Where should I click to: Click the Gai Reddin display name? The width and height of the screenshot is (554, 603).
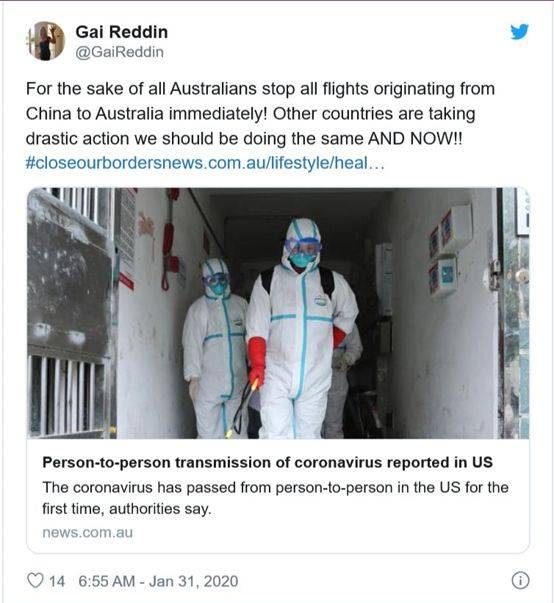pos(121,32)
